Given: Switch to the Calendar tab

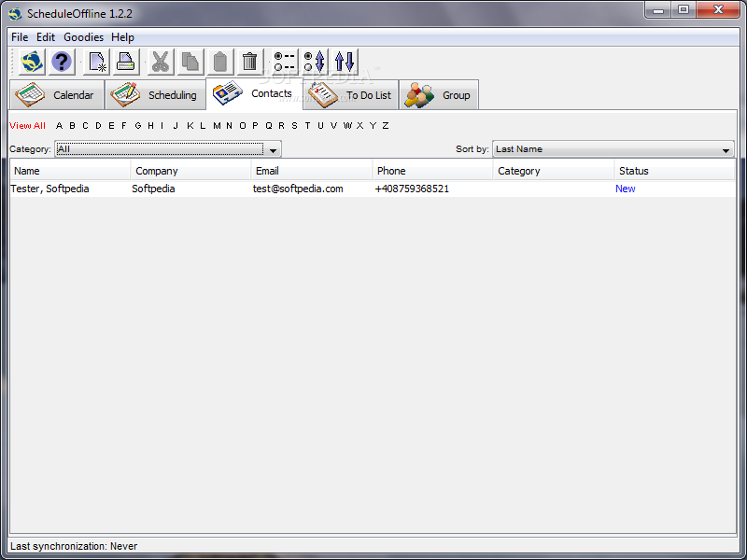Looking at the screenshot, I should click(x=57, y=95).
